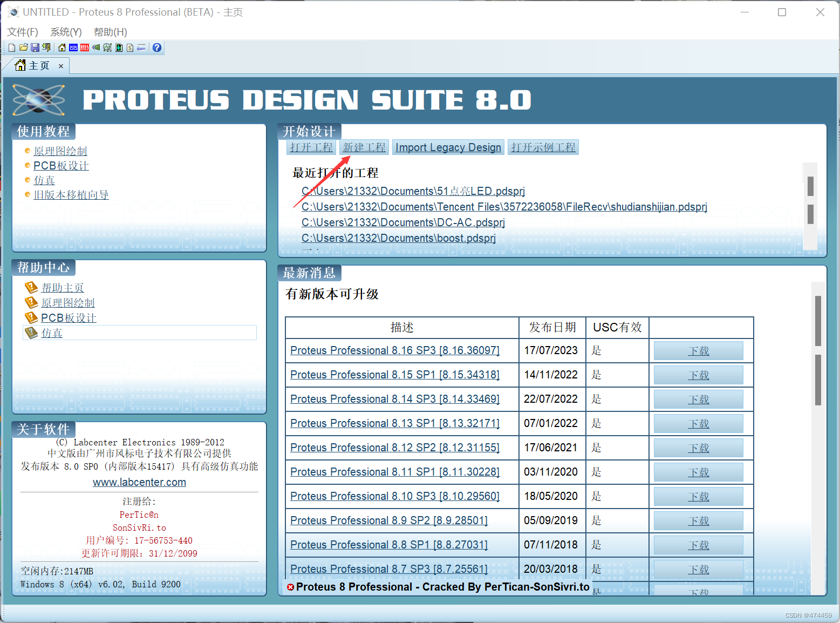The height and width of the screenshot is (623, 840).
Task: Click the 打开示例工程 button
Action: click(543, 147)
